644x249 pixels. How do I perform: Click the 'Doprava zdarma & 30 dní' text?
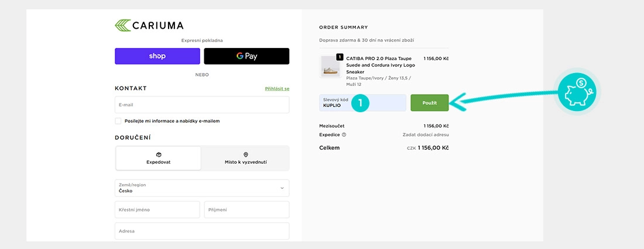(366, 40)
